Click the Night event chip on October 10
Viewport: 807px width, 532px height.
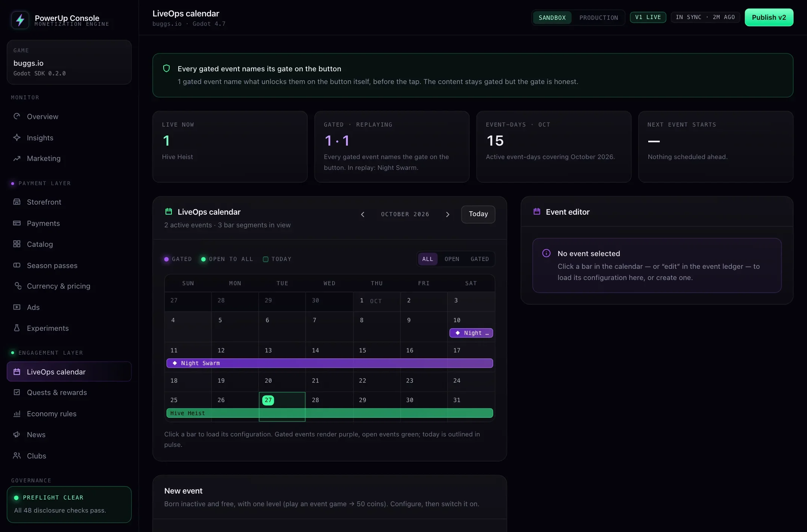coord(471,333)
